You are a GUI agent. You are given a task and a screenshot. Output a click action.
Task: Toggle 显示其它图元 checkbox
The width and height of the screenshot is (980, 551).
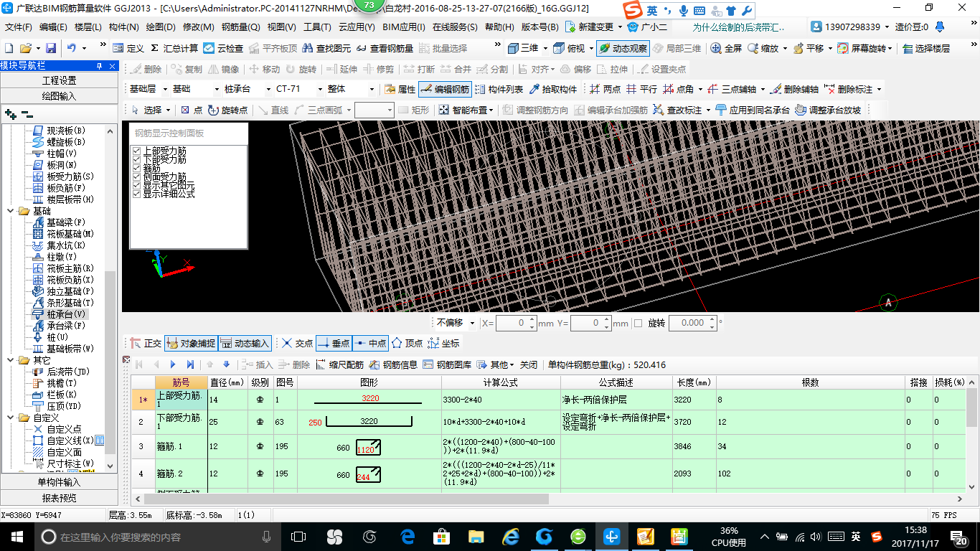[137, 186]
